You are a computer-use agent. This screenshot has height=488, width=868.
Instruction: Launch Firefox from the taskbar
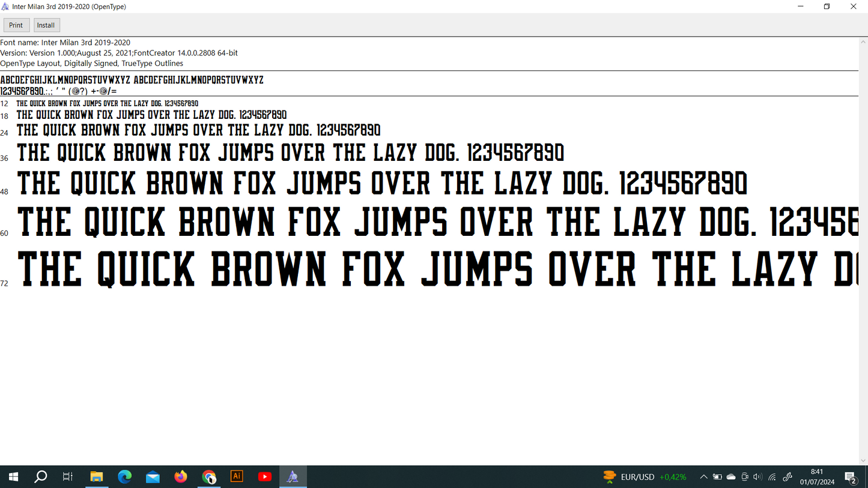[x=181, y=477]
